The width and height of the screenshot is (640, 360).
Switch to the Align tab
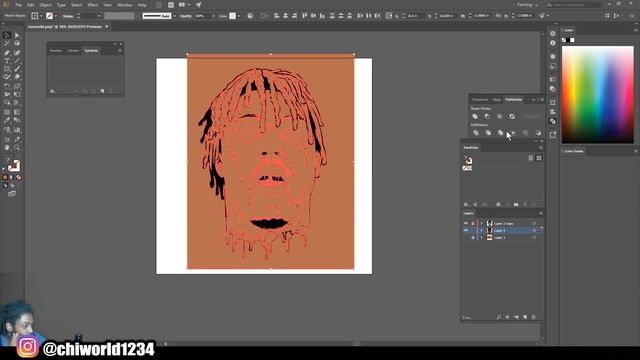click(x=497, y=100)
